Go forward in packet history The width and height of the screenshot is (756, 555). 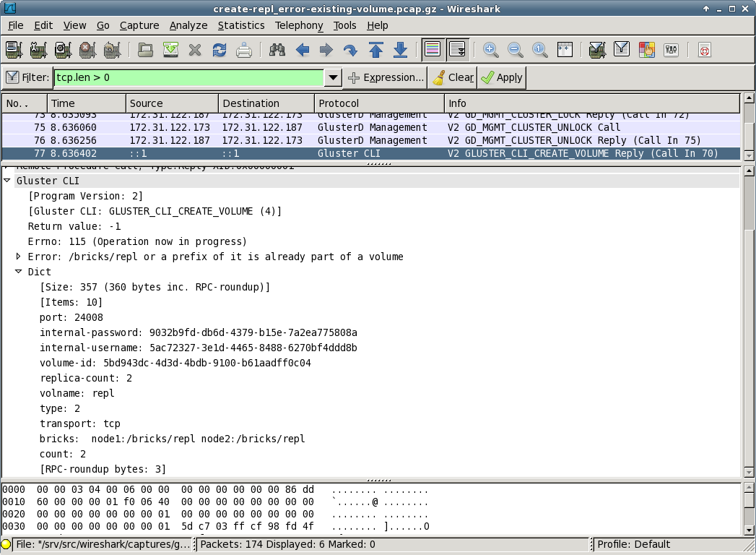pyautogui.click(x=326, y=50)
